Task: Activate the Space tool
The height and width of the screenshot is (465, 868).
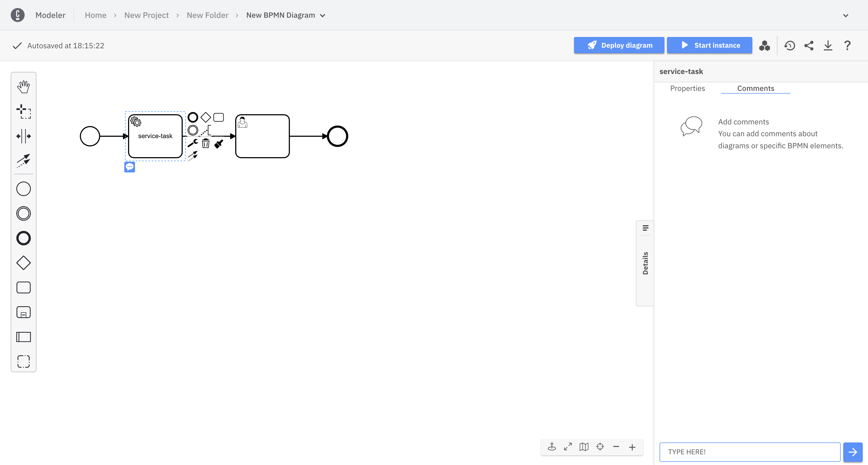Action: (23, 136)
